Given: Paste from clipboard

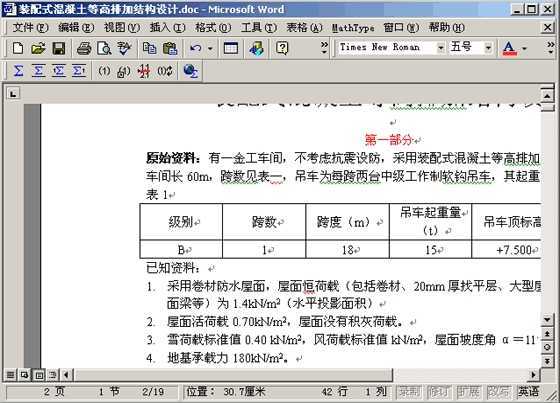Looking at the screenshot, I should point(170,48).
